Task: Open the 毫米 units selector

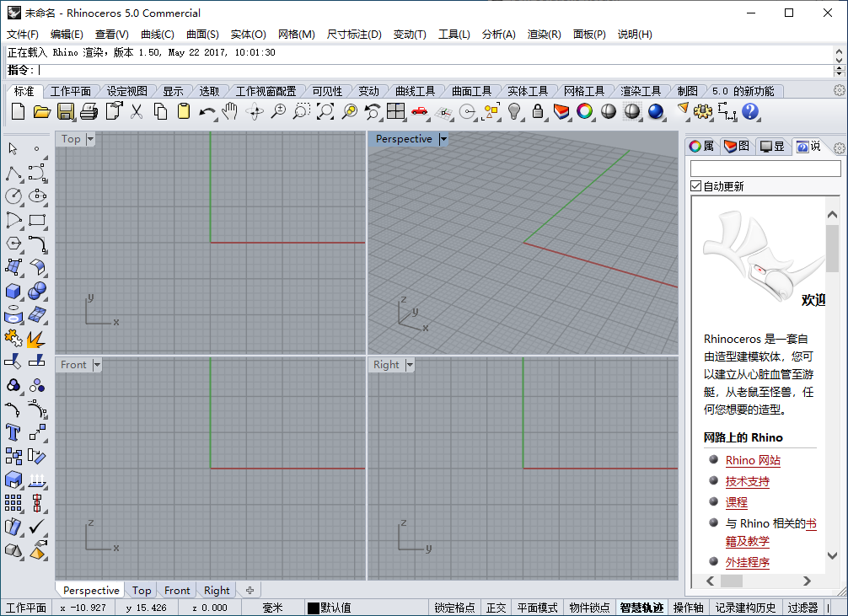Action: [x=272, y=608]
